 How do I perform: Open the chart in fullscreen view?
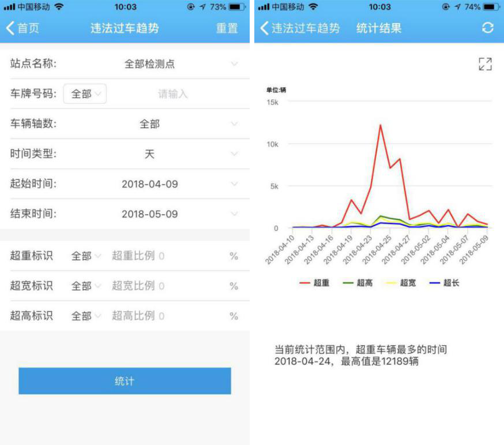coord(485,64)
